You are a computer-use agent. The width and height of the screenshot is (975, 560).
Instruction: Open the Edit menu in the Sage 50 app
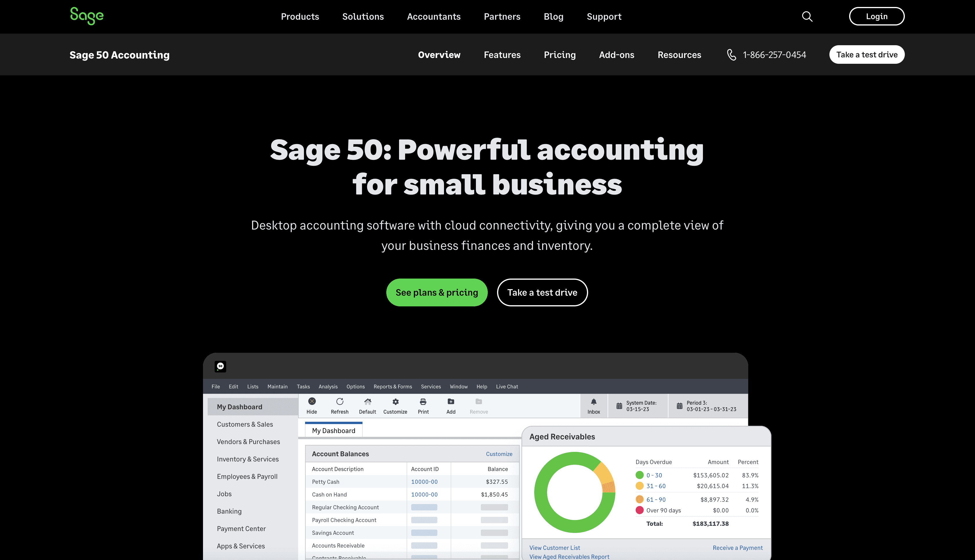(x=233, y=387)
